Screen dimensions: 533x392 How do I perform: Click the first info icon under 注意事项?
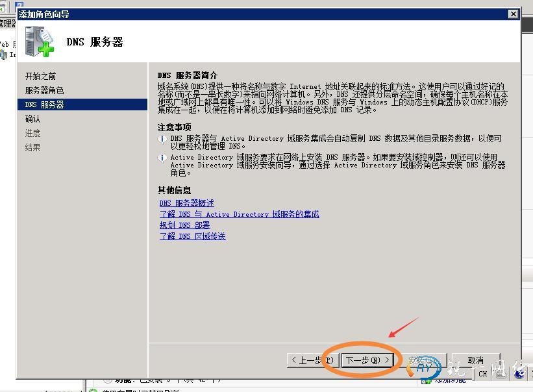162,139
